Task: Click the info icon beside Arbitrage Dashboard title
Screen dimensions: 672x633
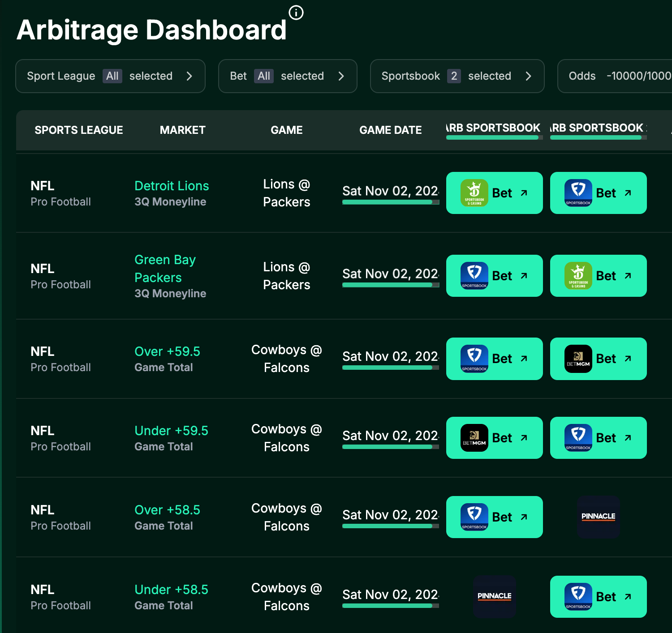Action: pyautogui.click(x=296, y=13)
